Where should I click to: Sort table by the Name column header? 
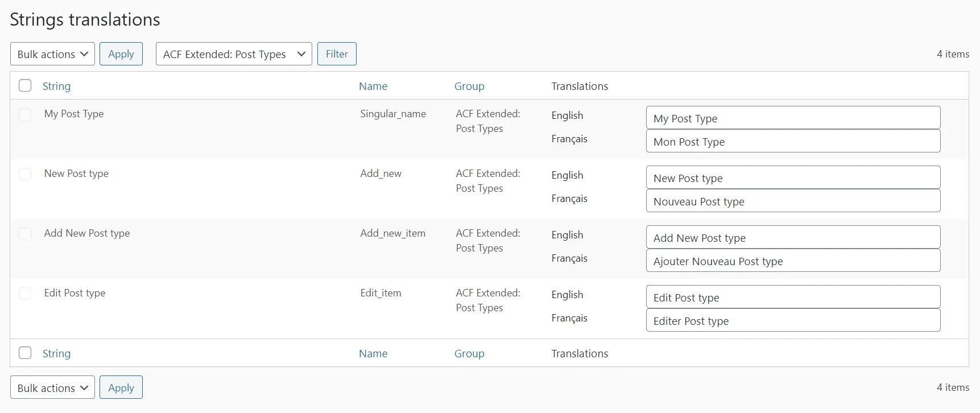(x=373, y=86)
